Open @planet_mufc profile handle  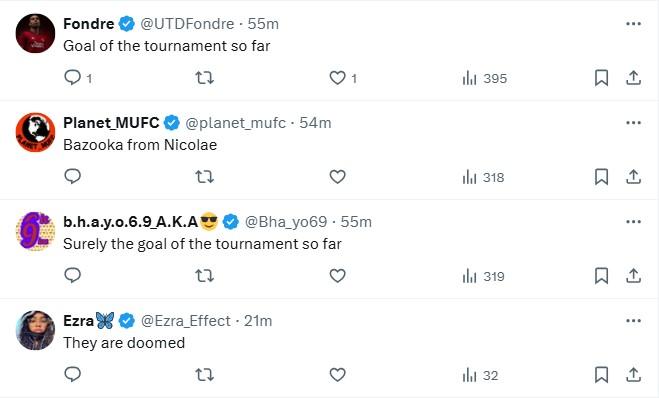click(x=235, y=123)
